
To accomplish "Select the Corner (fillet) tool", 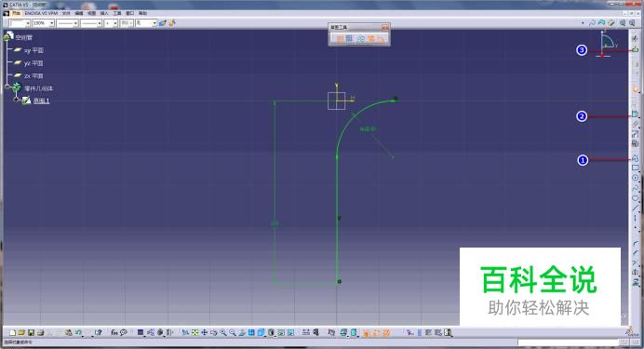I will click(635, 243).
